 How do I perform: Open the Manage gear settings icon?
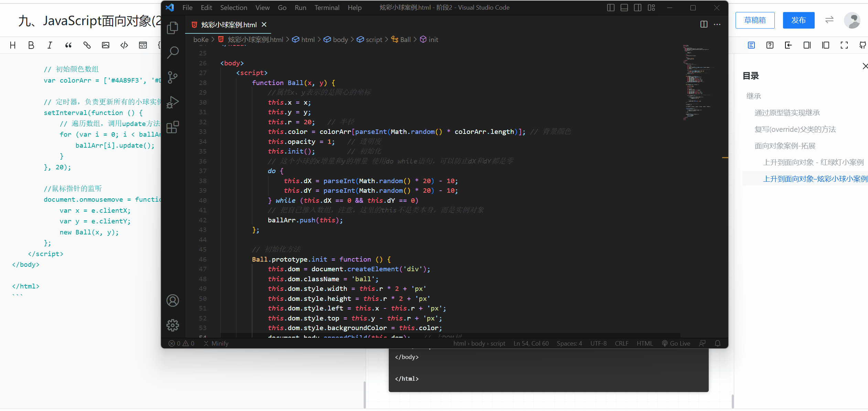(x=173, y=325)
